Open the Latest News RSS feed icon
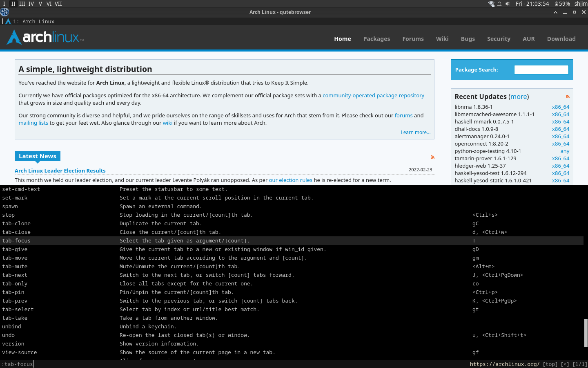Image resolution: width=588 pixels, height=368 pixels. (x=433, y=157)
